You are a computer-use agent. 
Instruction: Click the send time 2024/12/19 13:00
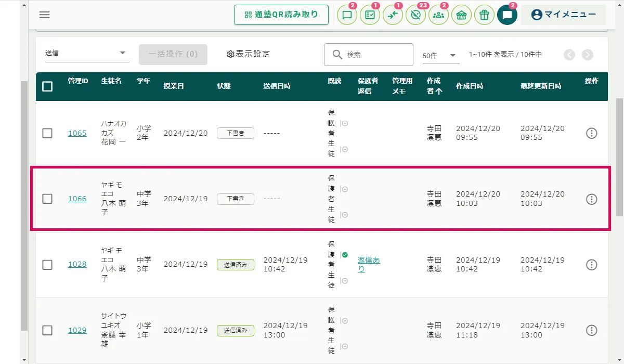tap(285, 330)
